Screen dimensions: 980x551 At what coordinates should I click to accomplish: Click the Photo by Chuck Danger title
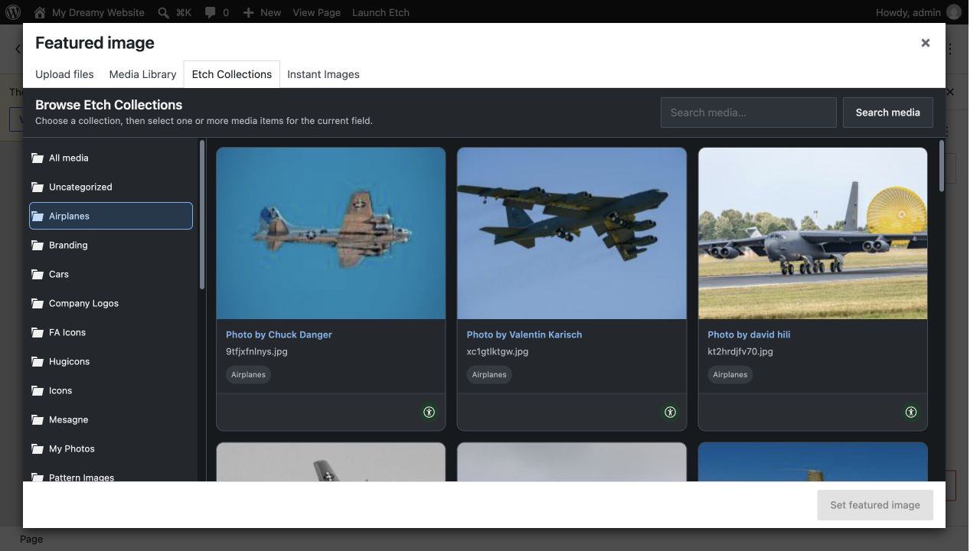click(x=279, y=334)
